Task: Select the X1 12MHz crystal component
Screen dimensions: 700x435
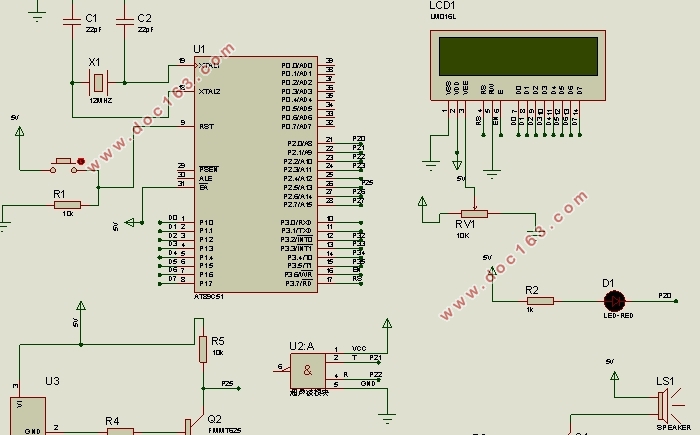Action: point(98,83)
